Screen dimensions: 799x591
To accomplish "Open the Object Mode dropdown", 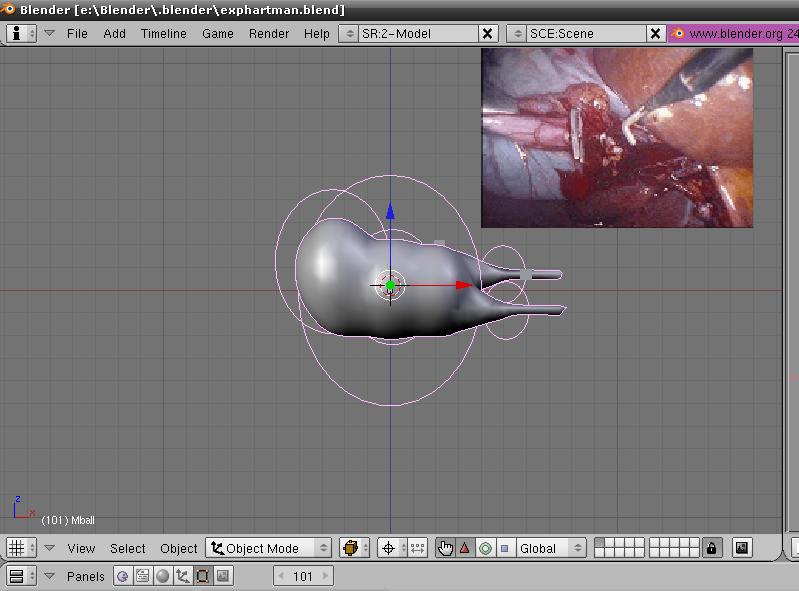I will (x=269, y=548).
